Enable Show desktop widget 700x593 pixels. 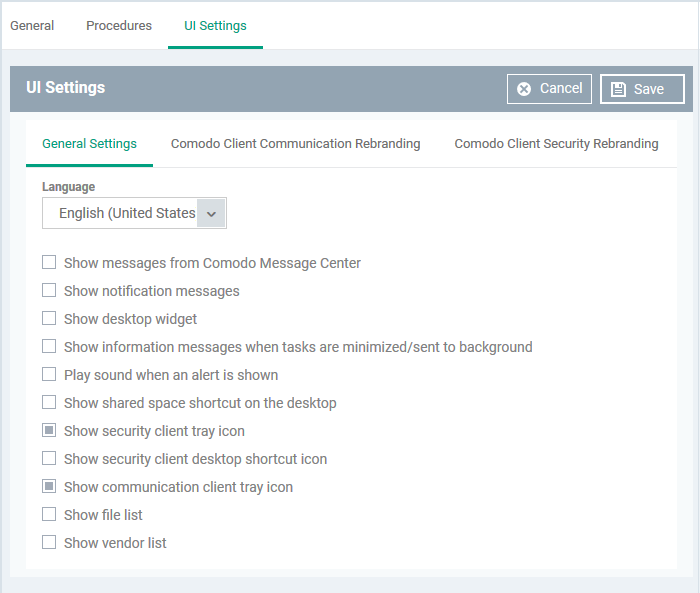pos(49,318)
